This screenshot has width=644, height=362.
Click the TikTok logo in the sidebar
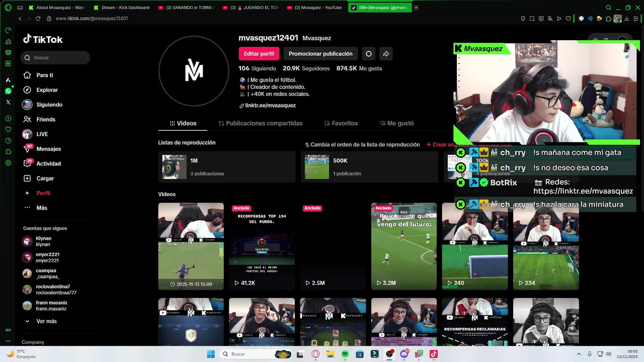coord(43,39)
